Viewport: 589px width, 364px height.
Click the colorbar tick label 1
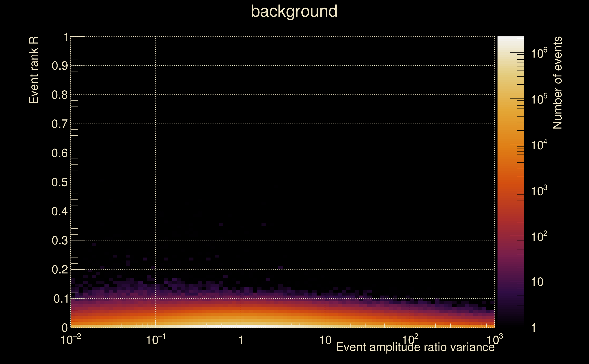coord(534,328)
